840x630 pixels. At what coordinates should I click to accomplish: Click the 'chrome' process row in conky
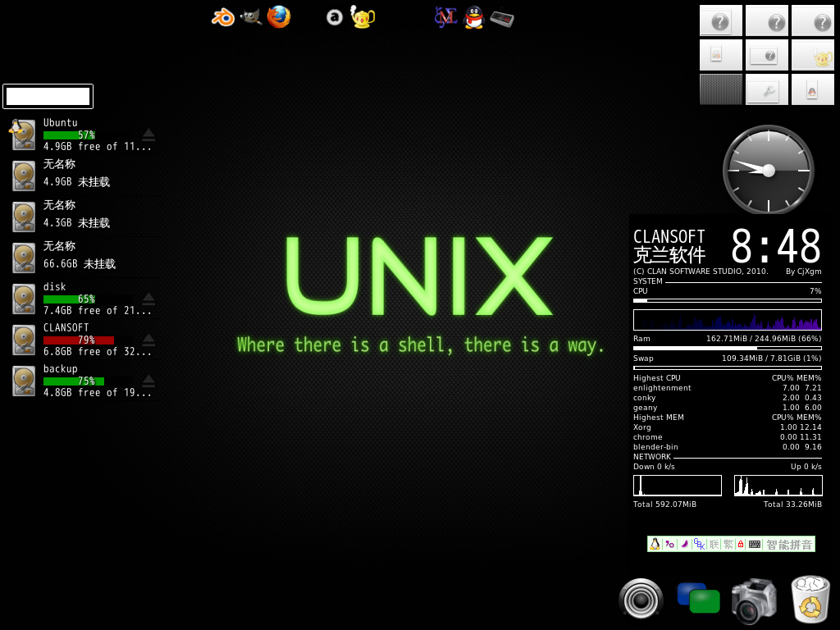point(727,437)
